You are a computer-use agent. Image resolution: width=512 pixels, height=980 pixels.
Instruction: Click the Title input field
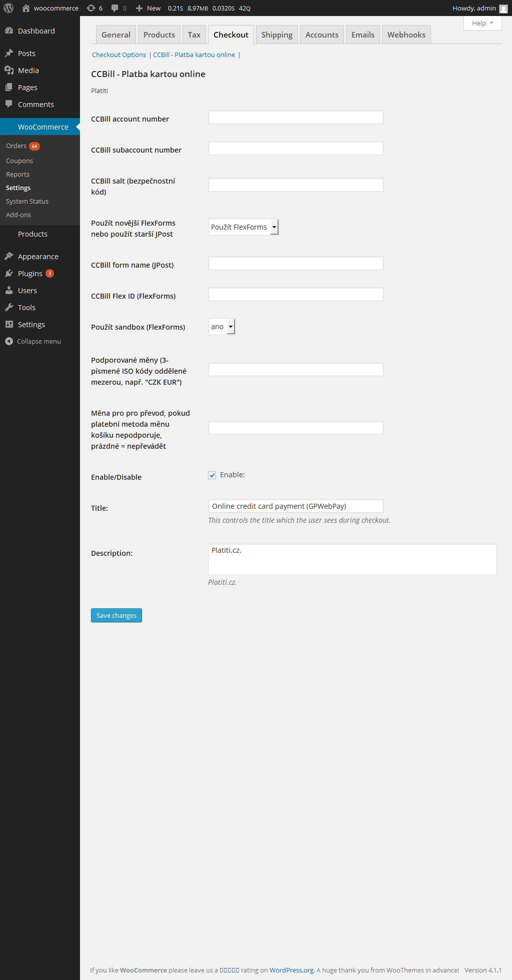coord(296,506)
